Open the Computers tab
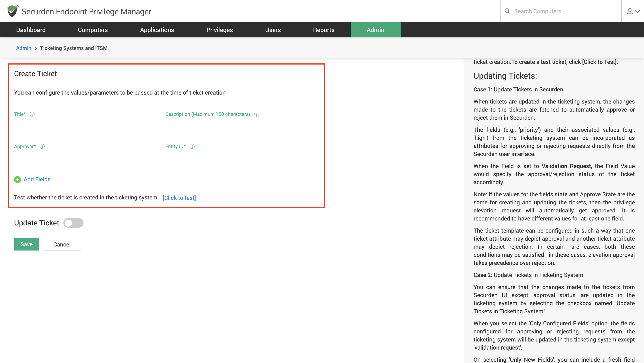The image size is (644, 363). click(93, 30)
